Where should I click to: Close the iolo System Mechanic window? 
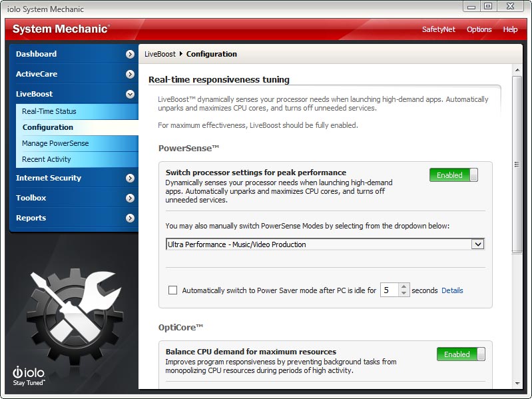click(510, 7)
